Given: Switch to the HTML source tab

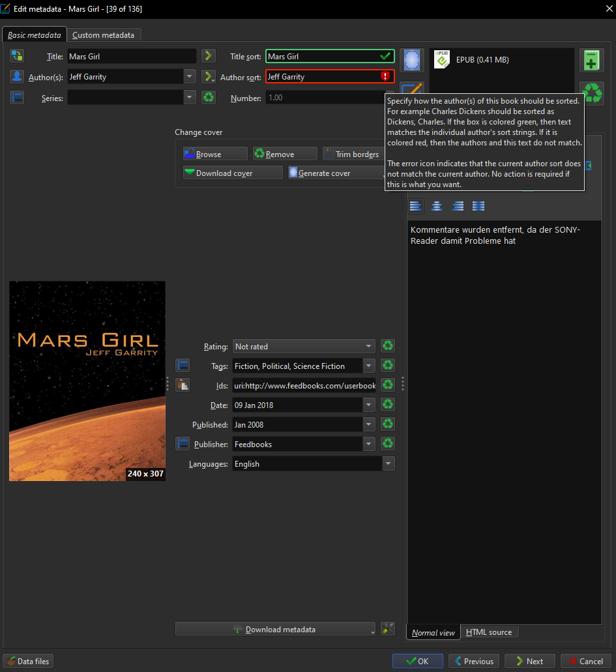Looking at the screenshot, I should click(489, 632).
